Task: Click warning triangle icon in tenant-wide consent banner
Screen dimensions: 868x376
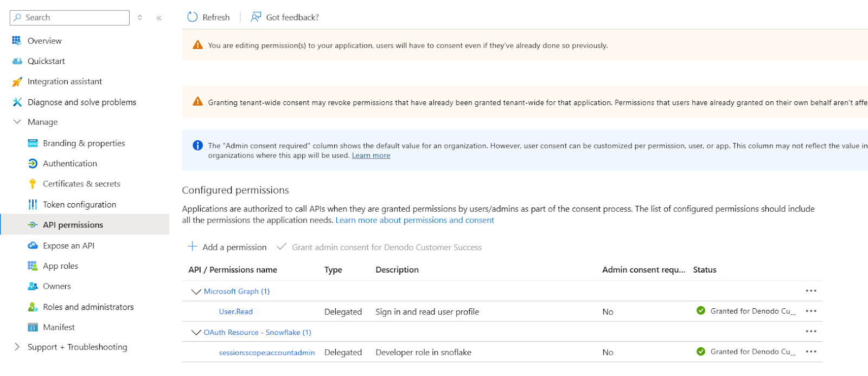Action: [197, 102]
